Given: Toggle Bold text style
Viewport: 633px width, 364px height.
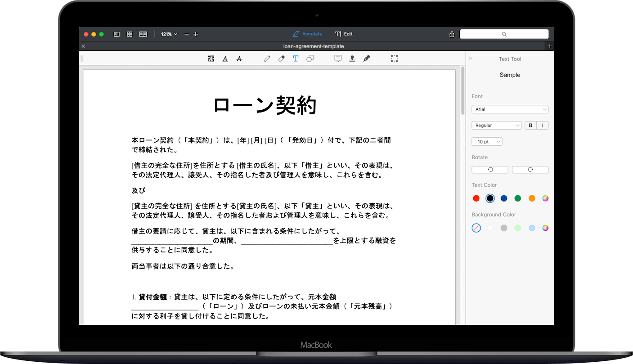Looking at the screenshot, I should [x=530, y=126].
